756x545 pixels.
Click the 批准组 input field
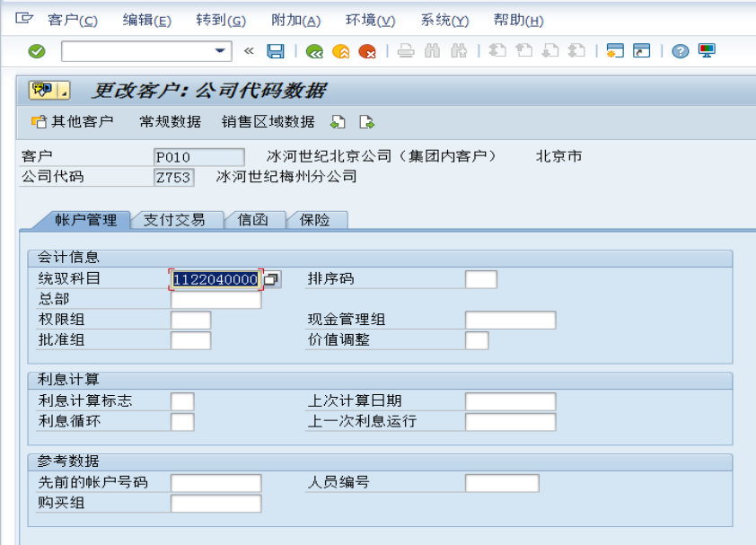pos(191,340)
